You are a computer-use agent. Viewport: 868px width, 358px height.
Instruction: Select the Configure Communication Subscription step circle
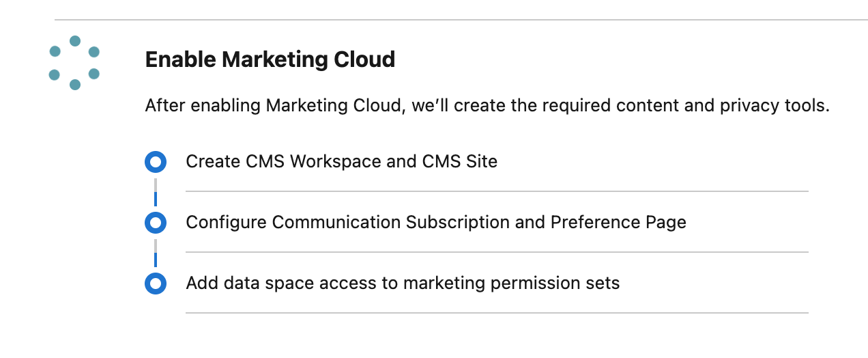pyautogui.click(x=156, y=223)
